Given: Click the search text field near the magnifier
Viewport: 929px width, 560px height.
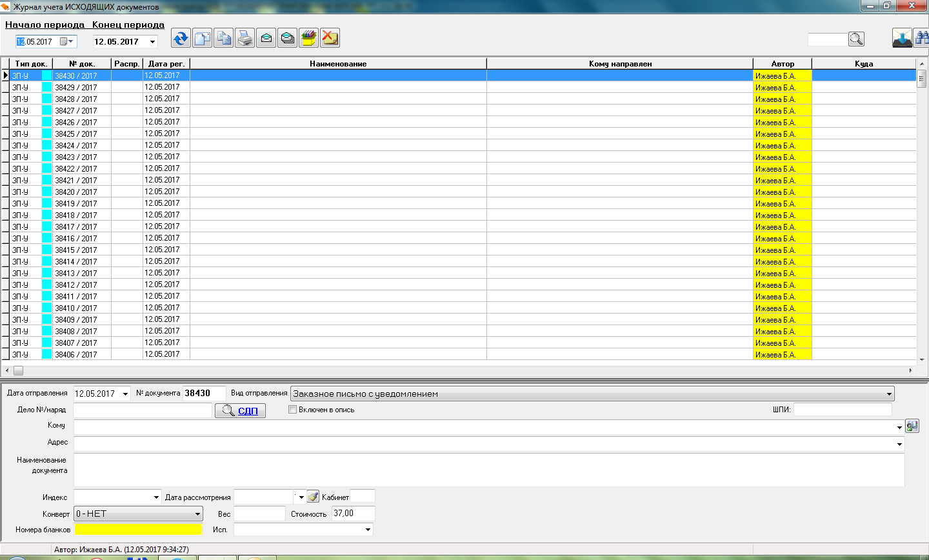Looking at the screenshot, I should point(828,39).
